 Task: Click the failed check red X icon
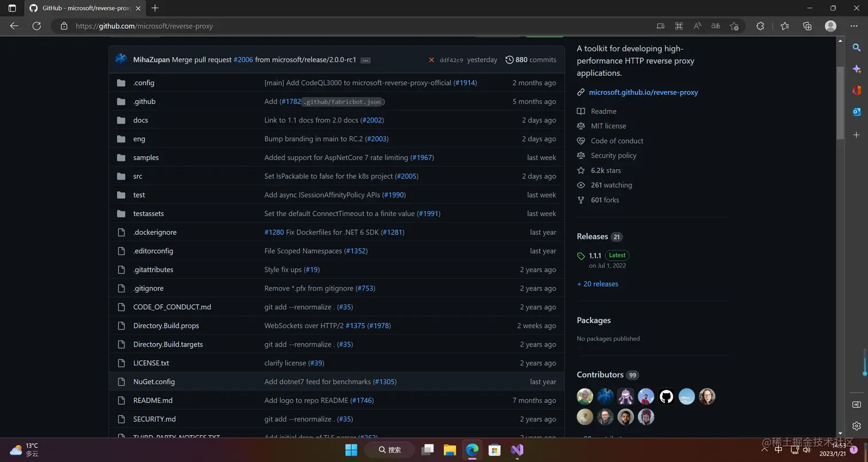[x=432, y=60]
